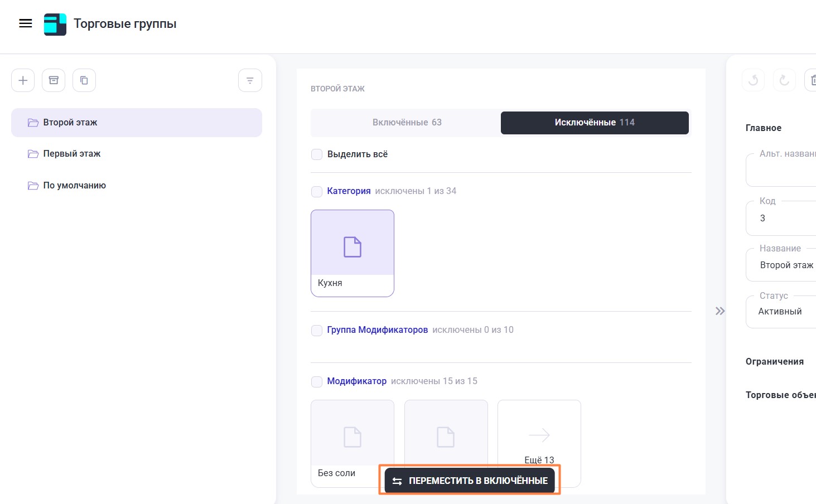Click the app logo icon

(x=55, y=24)
